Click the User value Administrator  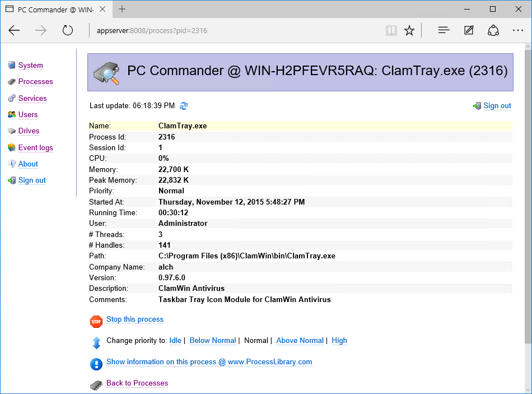pos(183,224)
